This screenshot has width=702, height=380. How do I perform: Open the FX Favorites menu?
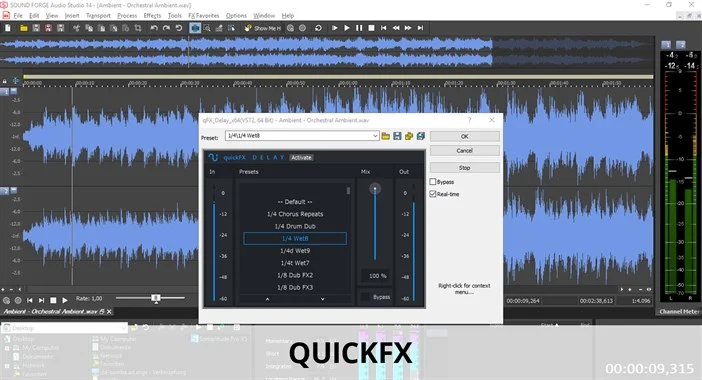pyautogui.click(x=204, y=15)
